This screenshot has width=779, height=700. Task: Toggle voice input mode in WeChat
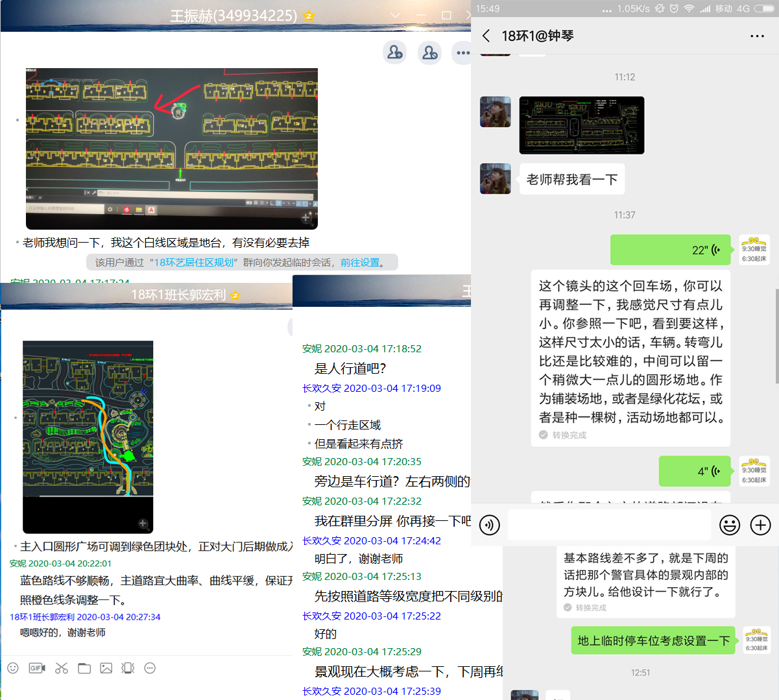click(x=490, y=525)
